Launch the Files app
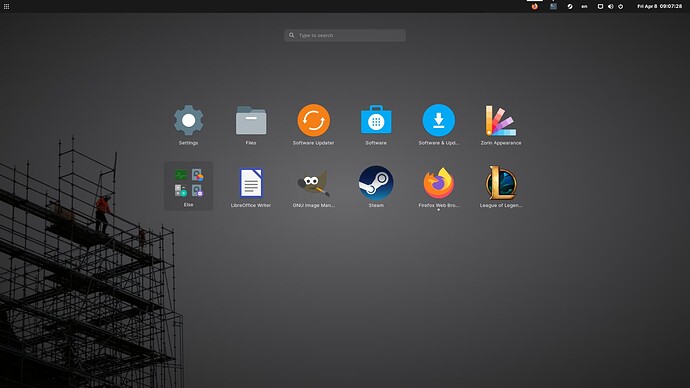 251,120
